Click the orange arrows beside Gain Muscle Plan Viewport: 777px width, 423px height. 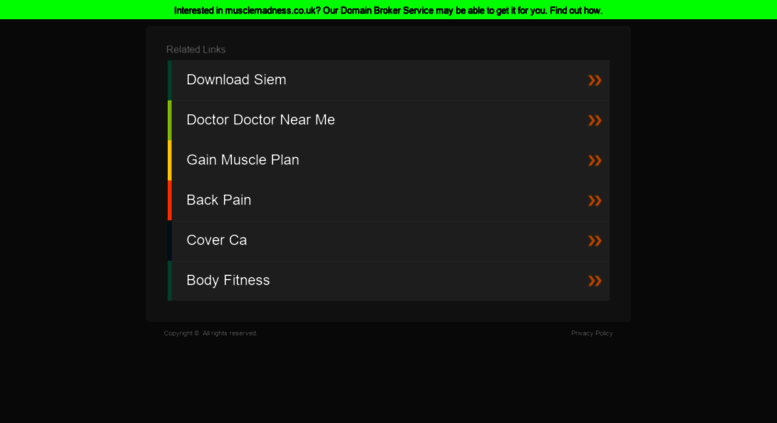595,160
